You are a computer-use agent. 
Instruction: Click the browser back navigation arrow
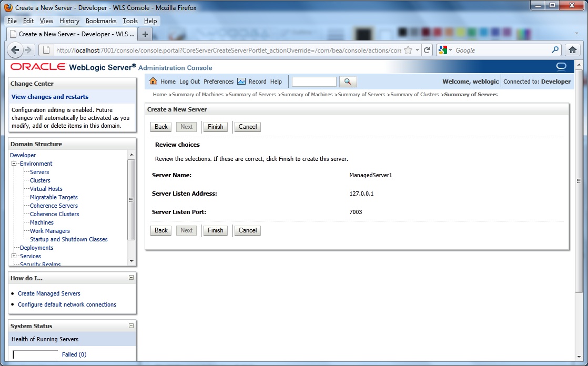click(15, 50)
